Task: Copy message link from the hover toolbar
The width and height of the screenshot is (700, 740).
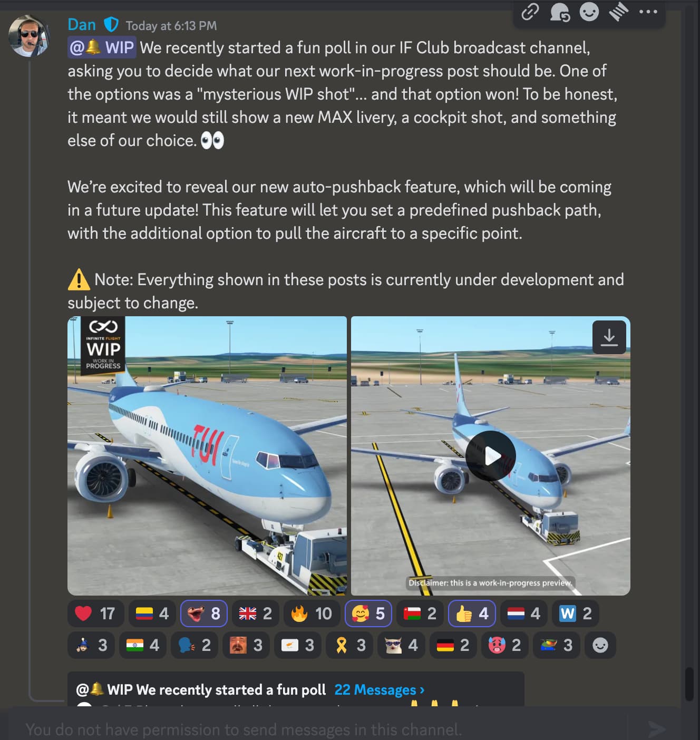Action: click(530, 12)
